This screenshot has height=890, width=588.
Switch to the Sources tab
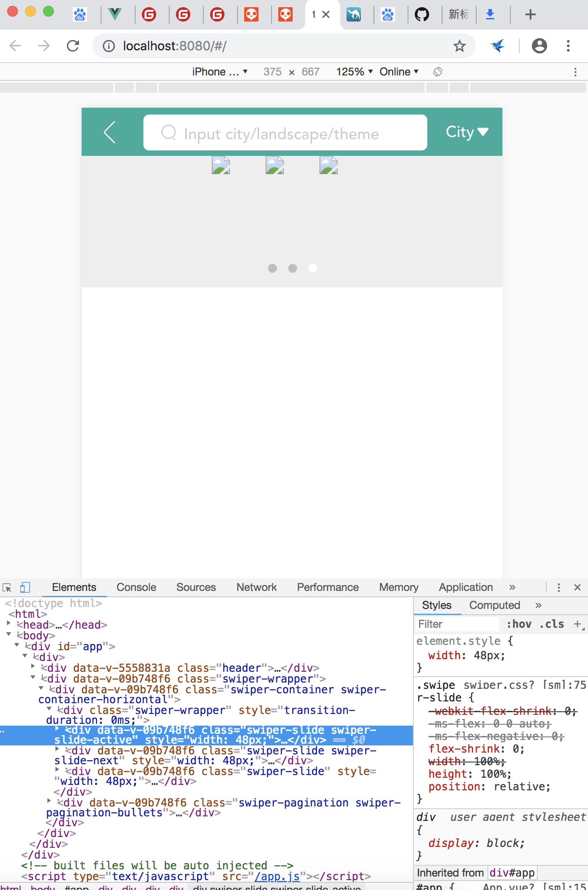click(x=196, y=587)
